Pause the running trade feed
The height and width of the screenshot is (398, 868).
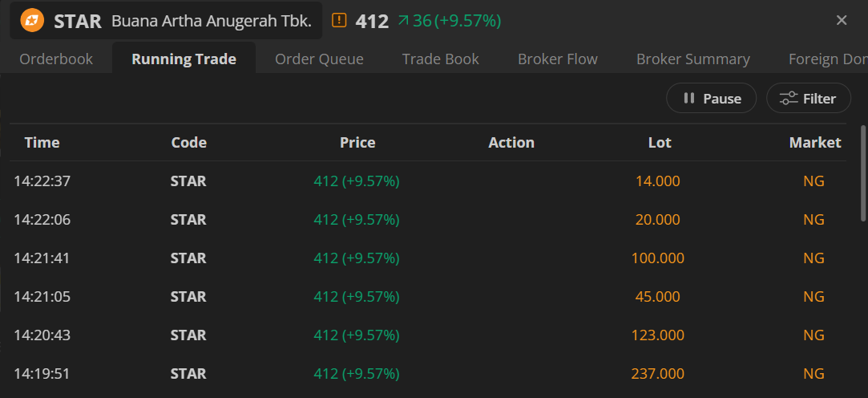click(x=712, y=99)
